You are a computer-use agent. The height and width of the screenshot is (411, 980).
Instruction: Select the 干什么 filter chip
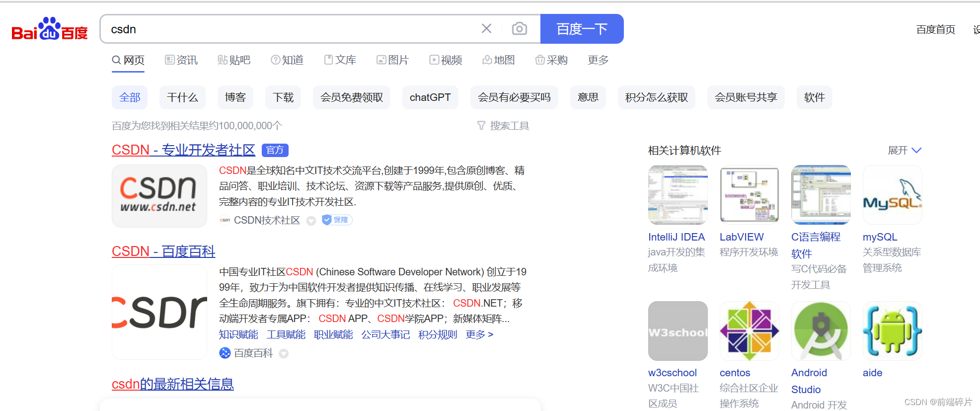182,97
